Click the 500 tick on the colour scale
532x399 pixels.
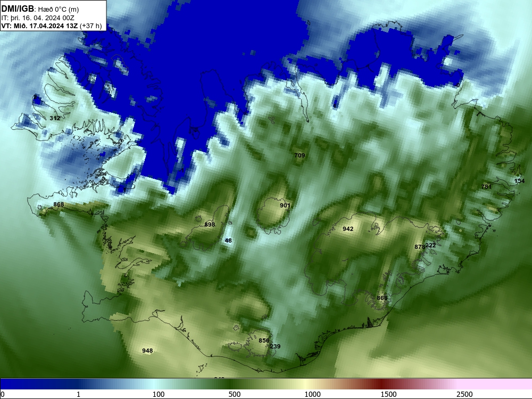(235, 394)
